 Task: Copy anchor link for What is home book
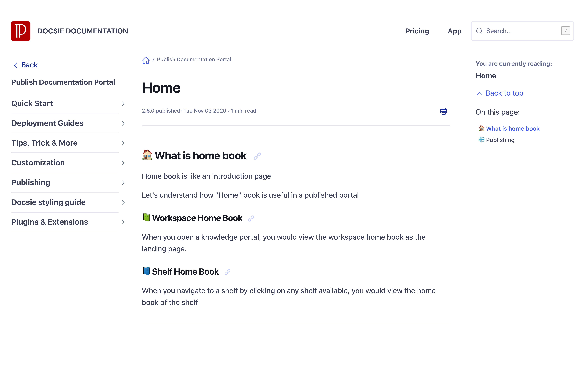point(257,156)
